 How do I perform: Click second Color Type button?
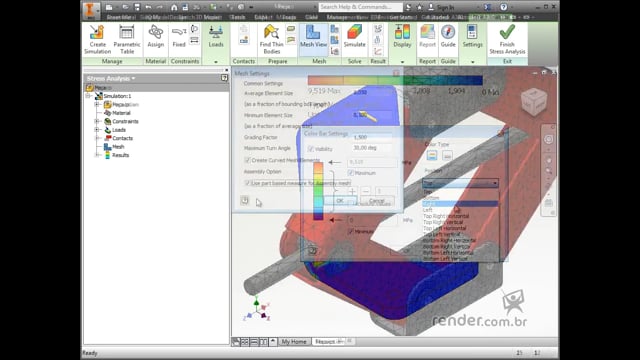pos(447,155)
